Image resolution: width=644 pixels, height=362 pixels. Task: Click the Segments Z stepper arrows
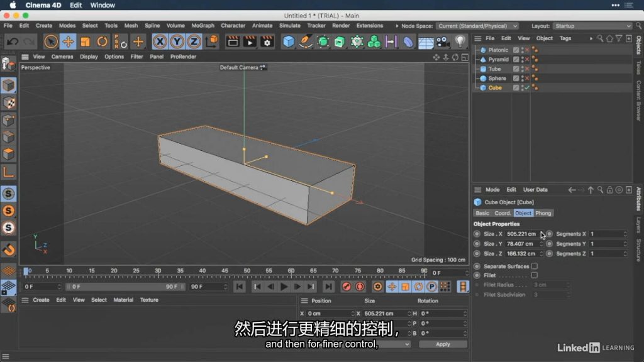pos(625,254)
